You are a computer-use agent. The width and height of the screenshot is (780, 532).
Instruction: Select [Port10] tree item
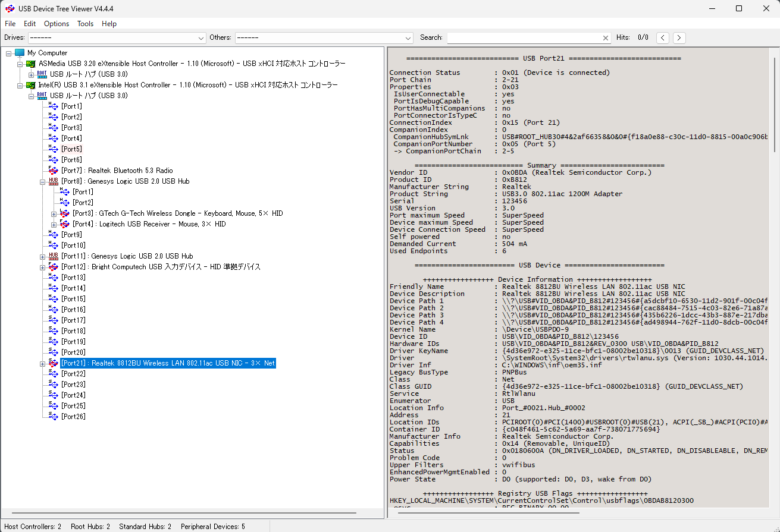click(x=73, y=245)
